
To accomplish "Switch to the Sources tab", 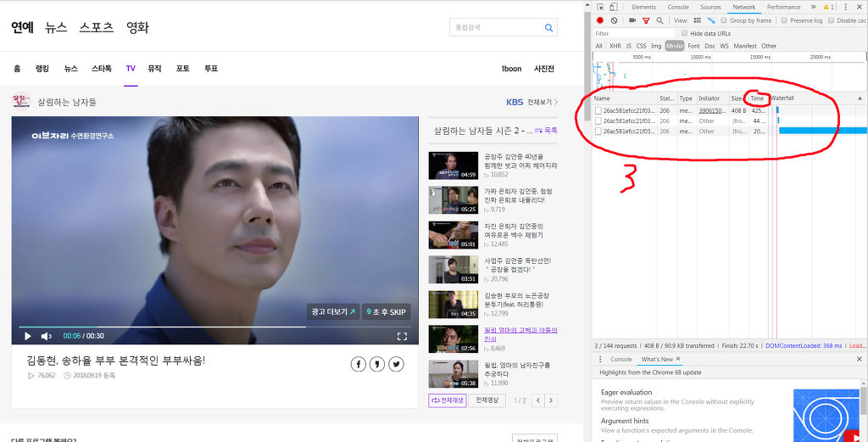I will pyautogui.click(x=710, y=7).
